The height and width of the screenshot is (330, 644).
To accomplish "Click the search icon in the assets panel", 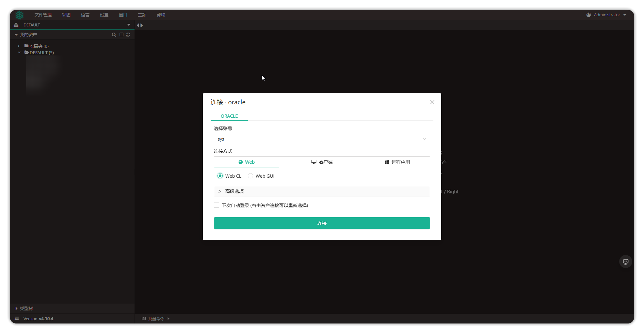I will pyautogui.click(x=114, y=35).
